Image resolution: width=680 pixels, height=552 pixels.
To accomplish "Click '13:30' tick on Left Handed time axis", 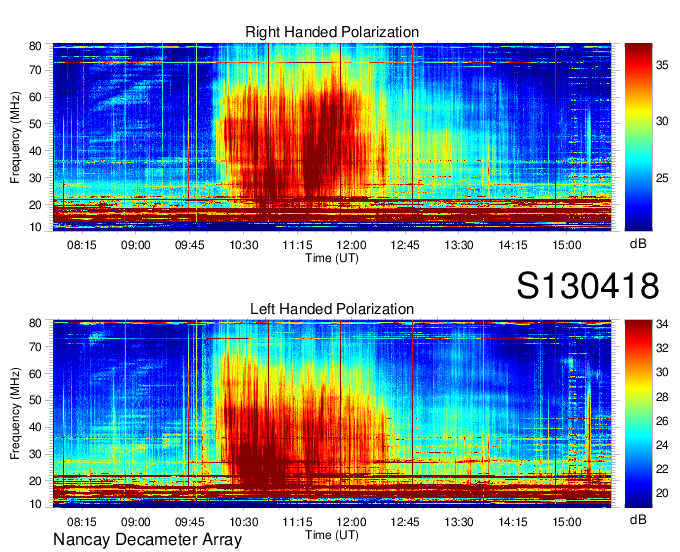I will [x=459, y=522].
